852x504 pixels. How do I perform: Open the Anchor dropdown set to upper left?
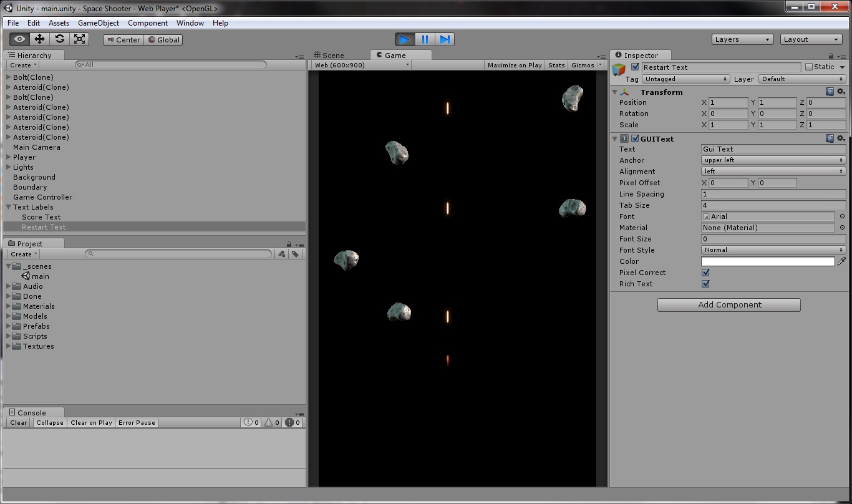click(773, 160)
